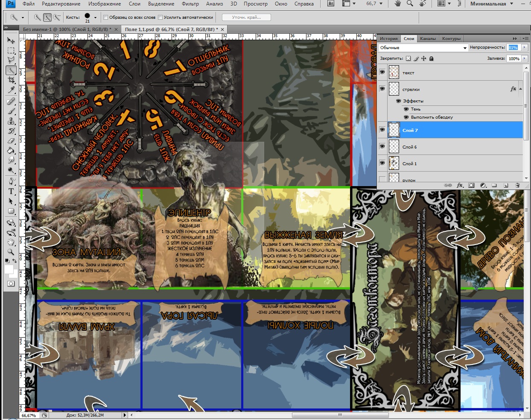Click the foreground color swatch
Viewport: 531px width, 420px height.
(x=9, y=269)
